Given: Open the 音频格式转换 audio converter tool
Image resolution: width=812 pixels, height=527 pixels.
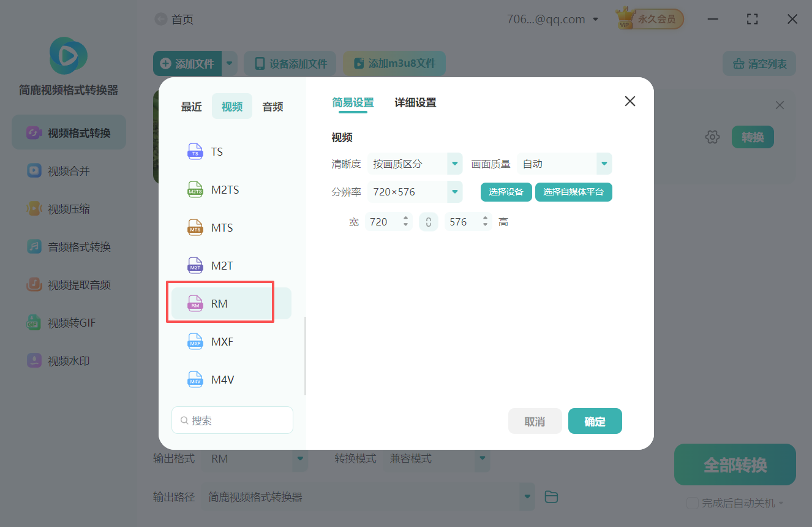Looking at the screenshot, I should pos(67,246).
